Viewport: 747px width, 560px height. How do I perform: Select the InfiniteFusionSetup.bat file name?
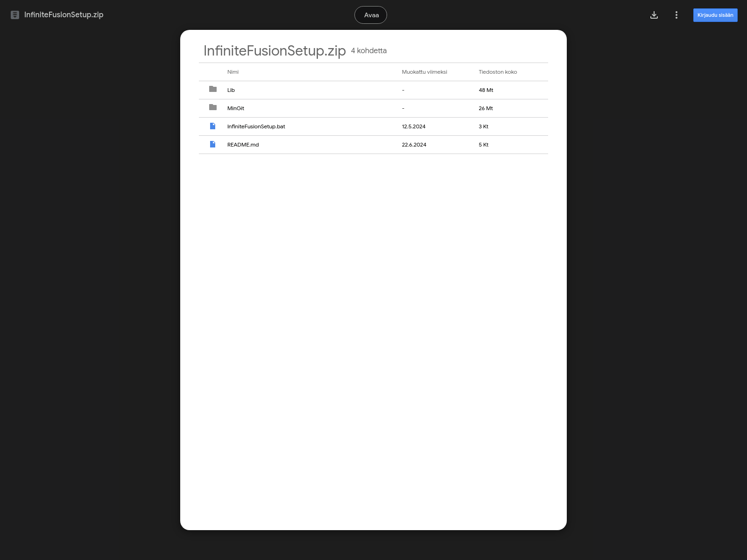pyautogui.click(x=256, y=126)
